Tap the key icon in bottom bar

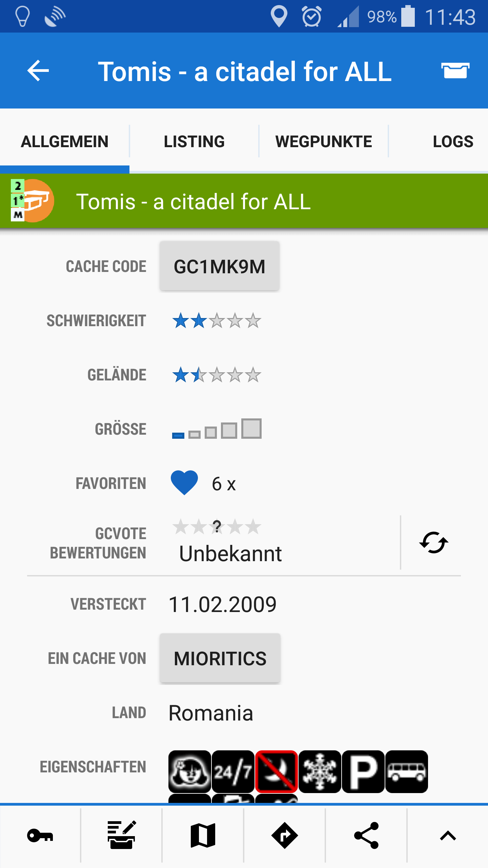click(40, 835)
